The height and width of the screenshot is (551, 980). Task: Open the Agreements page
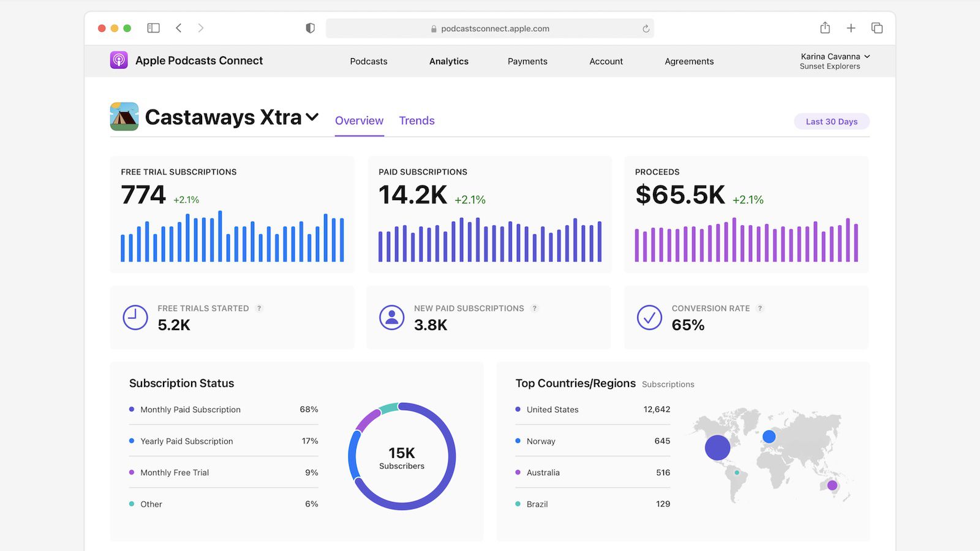coord(689,61)
